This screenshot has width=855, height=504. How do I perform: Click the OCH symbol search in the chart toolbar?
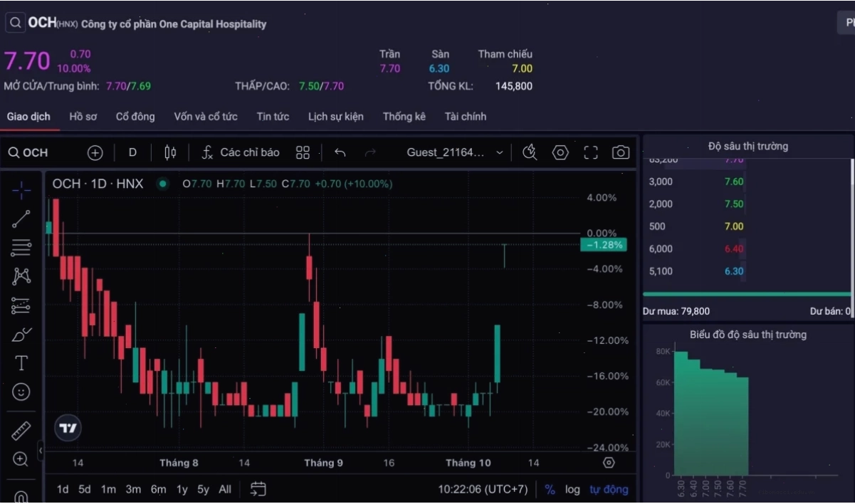coord(28,152)
